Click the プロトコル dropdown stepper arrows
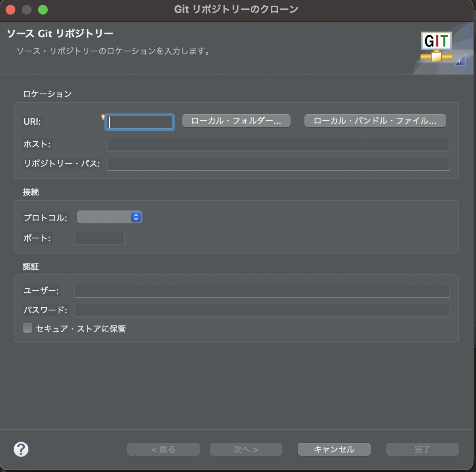The height and width of the screenshot is (472, 476). click(x=137, y=217)
